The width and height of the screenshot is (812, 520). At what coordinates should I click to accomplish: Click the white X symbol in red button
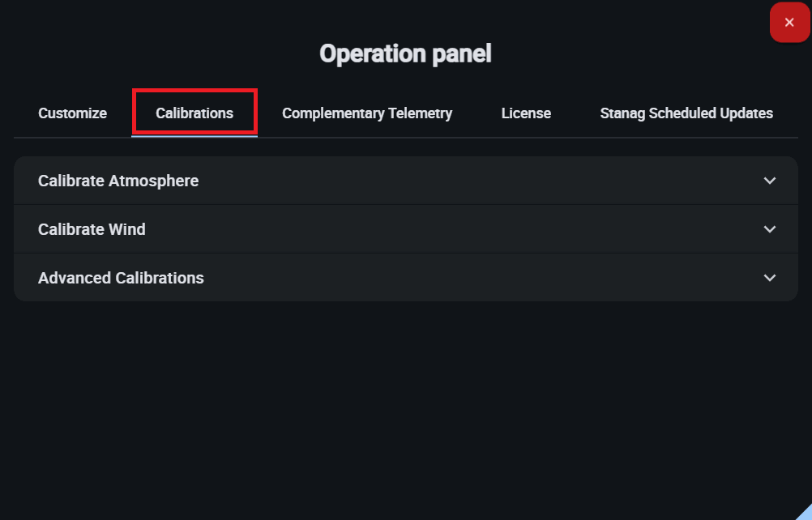[x=789, y=23]
